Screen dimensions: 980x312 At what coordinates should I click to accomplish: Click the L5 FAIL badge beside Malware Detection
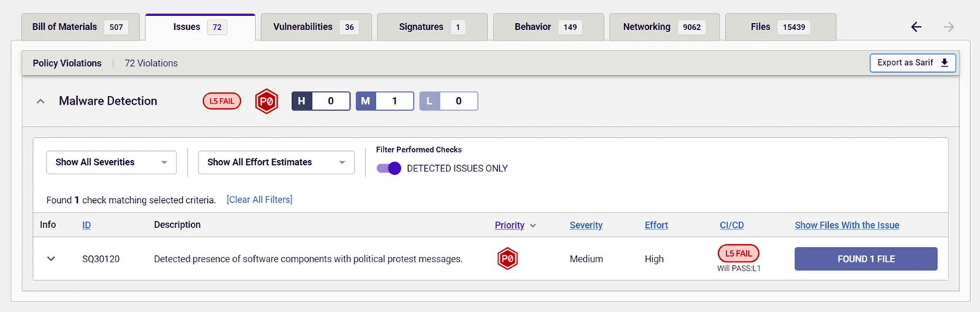[x=222, y=101]
